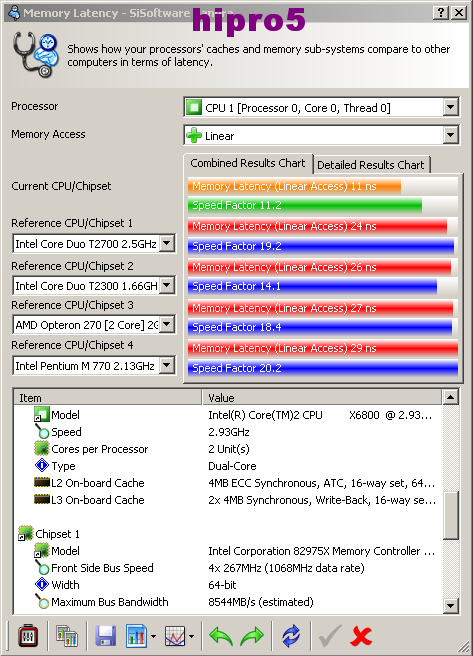Image resolution: width=473 pixels, height=656 pixels.
Task: Click the Model icon under processor details
Action: (x=41, y=415)
